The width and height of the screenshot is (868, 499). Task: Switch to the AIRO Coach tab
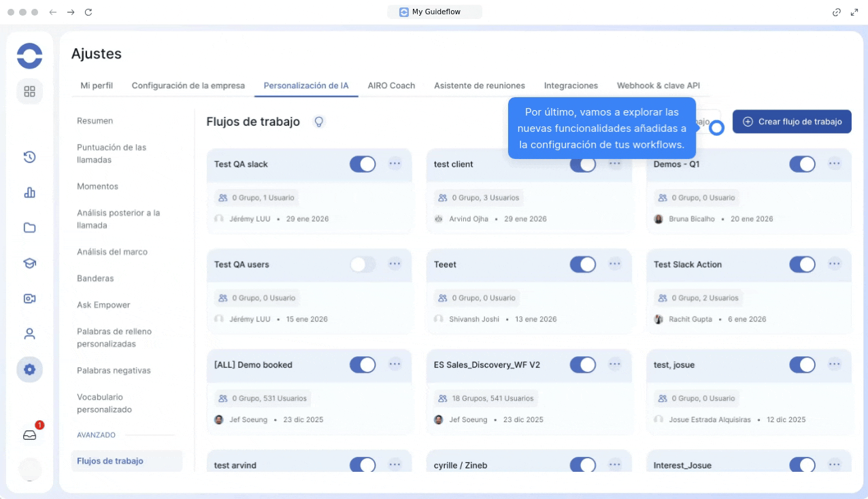[391, 86]
